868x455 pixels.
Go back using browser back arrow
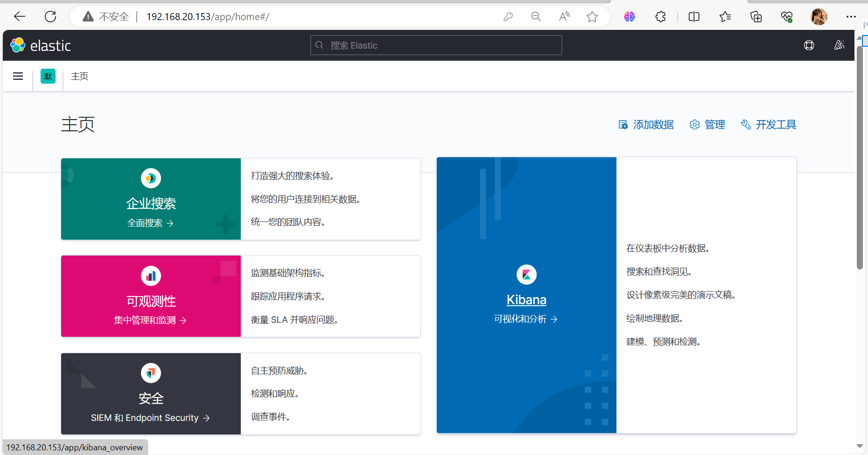tap(20, 17)
